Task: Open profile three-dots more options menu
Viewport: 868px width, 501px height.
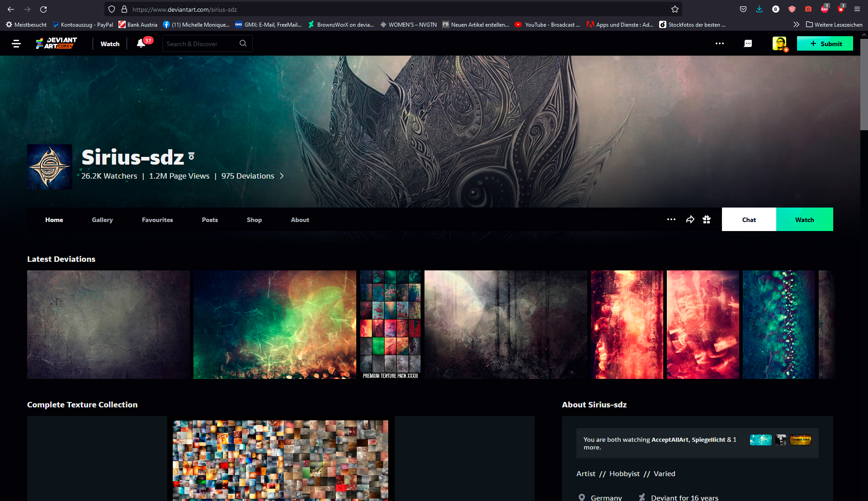Action: pyautogui.click(x=671, y=220)
